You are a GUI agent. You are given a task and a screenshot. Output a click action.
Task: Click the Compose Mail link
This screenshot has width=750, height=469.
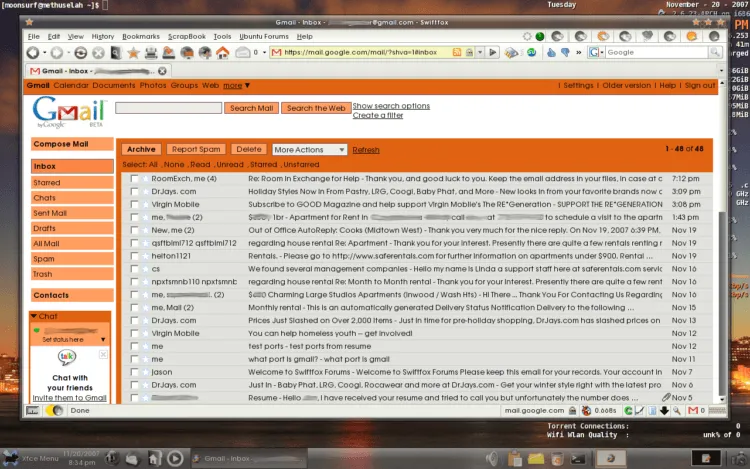[61, 144]
